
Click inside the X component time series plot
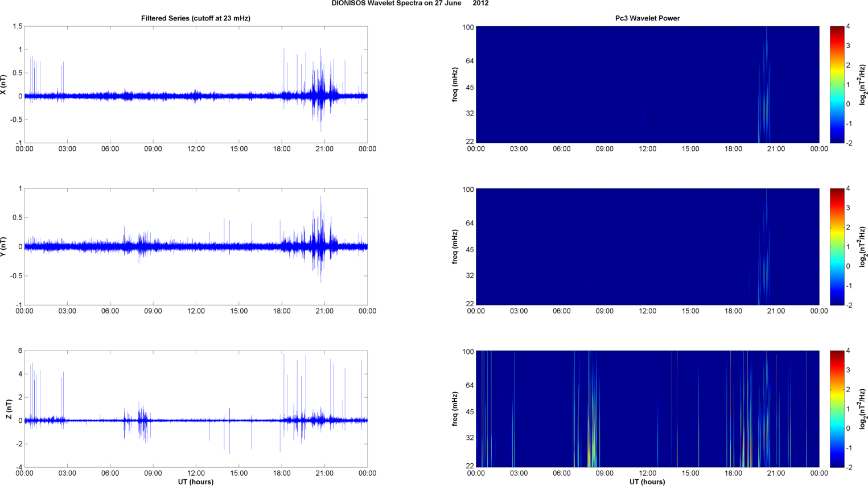(x=196, y=85)
